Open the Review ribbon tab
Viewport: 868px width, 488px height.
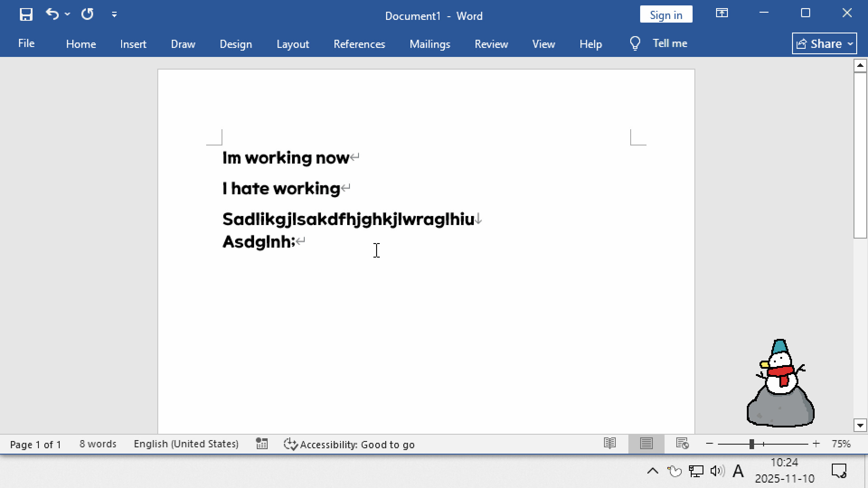tap(491, 44)
